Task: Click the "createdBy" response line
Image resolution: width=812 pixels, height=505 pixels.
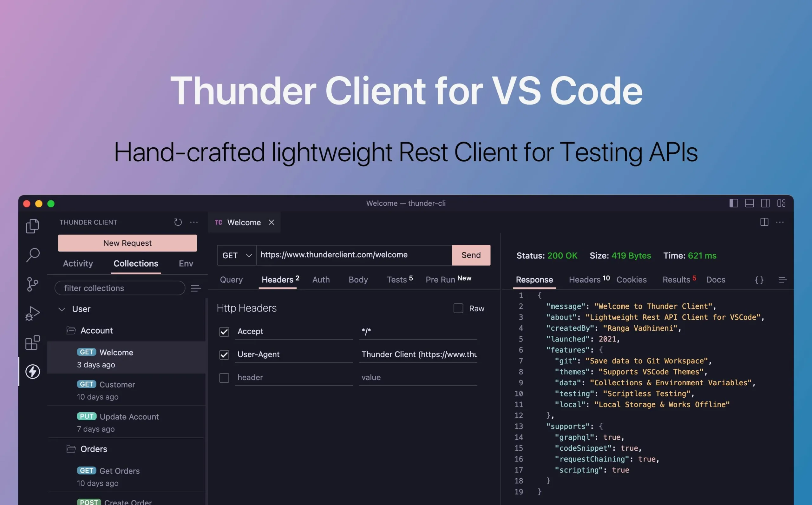Action: (613, 328)
